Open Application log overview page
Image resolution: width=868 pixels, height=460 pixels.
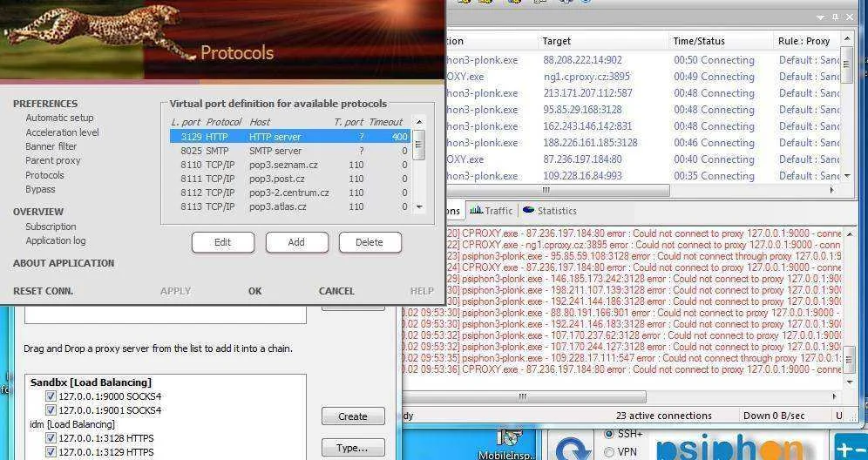point(56,240)
